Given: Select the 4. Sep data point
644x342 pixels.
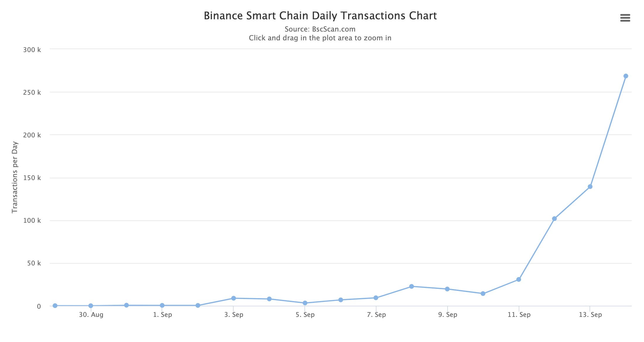Looking at the screenshot, I should 270,299.
